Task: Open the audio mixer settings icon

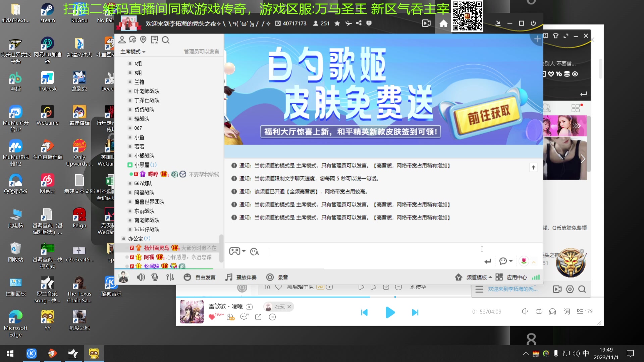Action: pyautogui.click(x=170, y=277)
